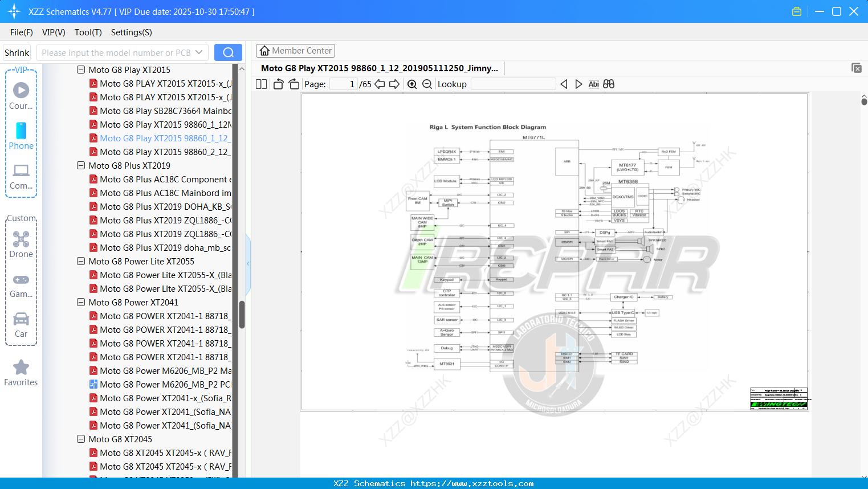868x489 pixels.
Task: Collapse the Moto G8 Plus XT2019 node
Action: click(81, 165)
